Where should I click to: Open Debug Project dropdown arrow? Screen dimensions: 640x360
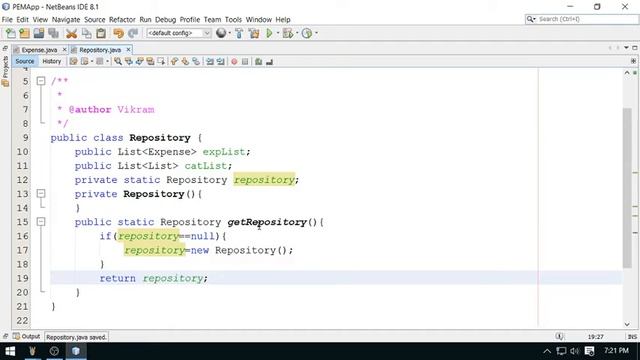click(297, 33)
